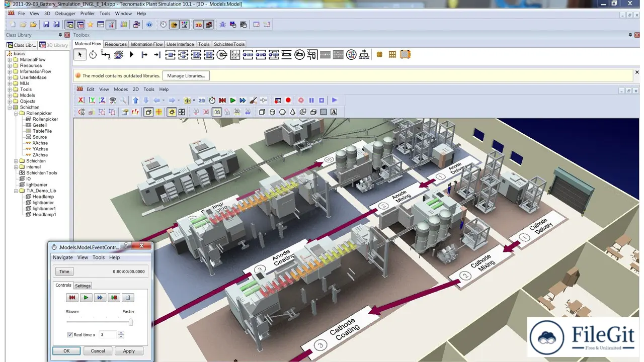Click OK in EventController dialog
This screenshot has width=644, height=362.
pos(66,351)
